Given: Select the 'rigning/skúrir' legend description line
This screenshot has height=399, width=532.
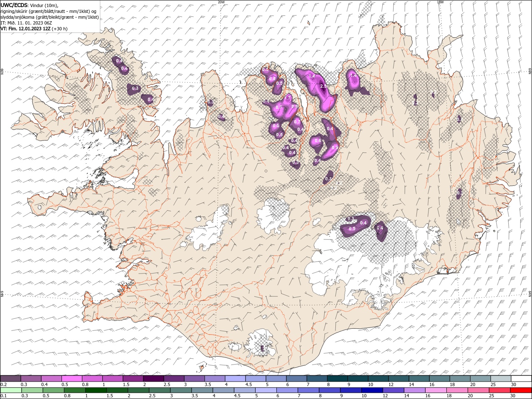Looking at the screenshot, I should [x=48, y=11].
